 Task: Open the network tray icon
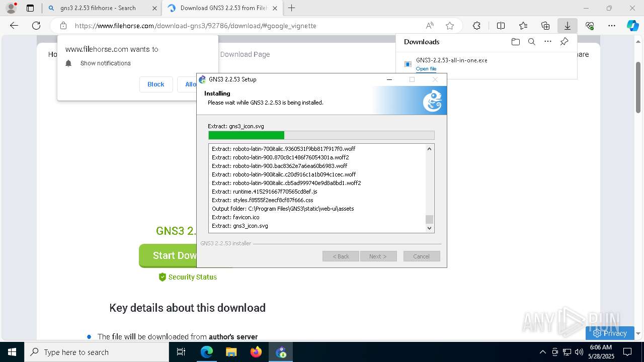pyautogui.click(x=567, y=352)
